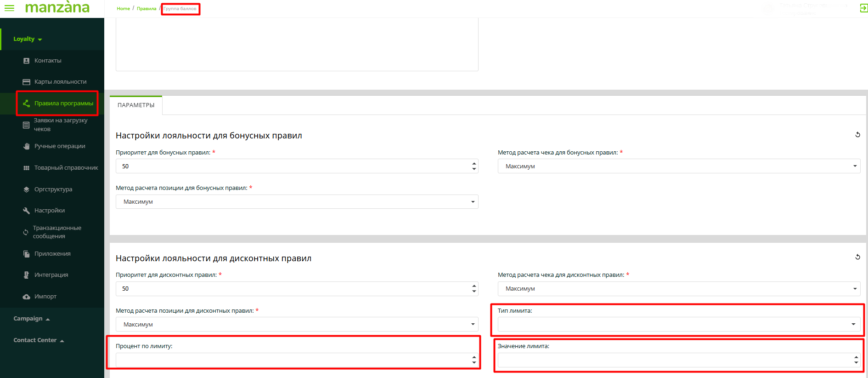Select Ручные операции hand icon item

[x=60, y=146]
